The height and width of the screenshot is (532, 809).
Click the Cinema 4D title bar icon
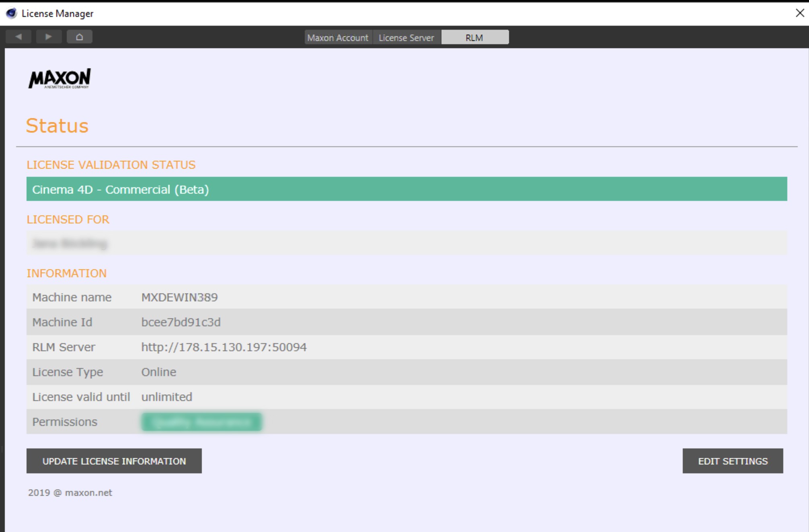pyautogui.click(x=12, y=13)
